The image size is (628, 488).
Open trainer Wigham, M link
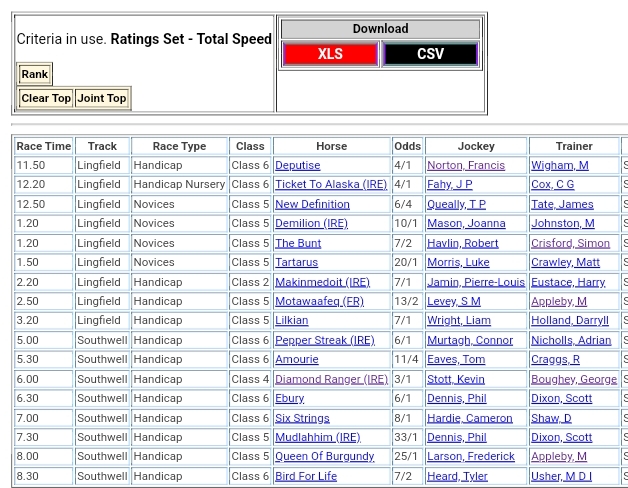click(560, 165)
